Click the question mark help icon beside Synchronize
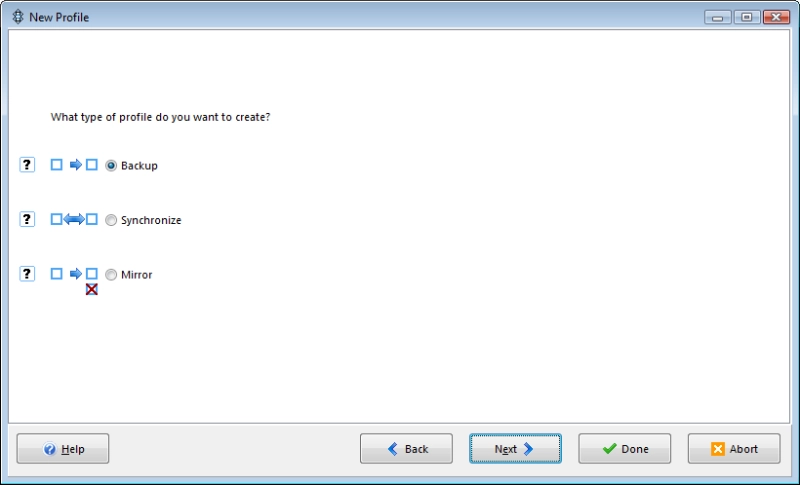Screen dimensions: 800x485 [x=27, y=220]
